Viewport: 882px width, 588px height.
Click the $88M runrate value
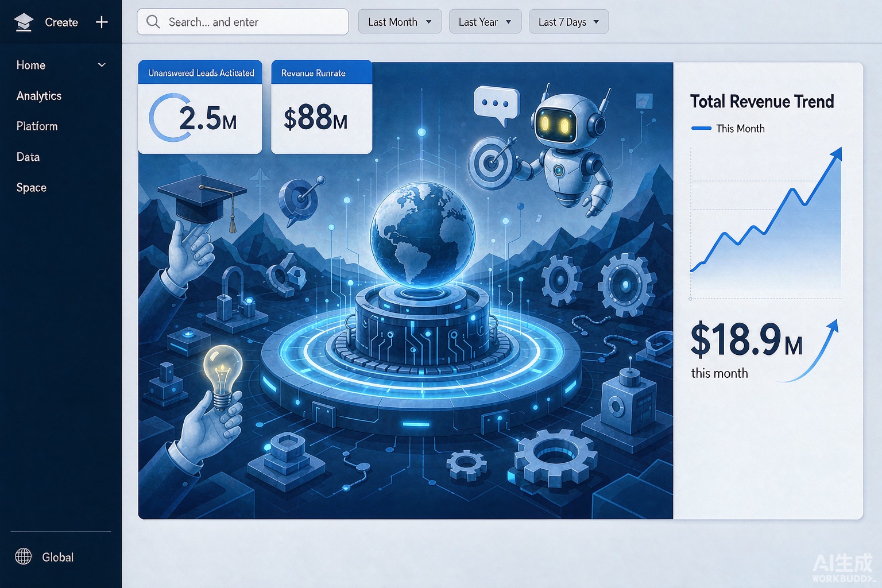click(316, 118)
